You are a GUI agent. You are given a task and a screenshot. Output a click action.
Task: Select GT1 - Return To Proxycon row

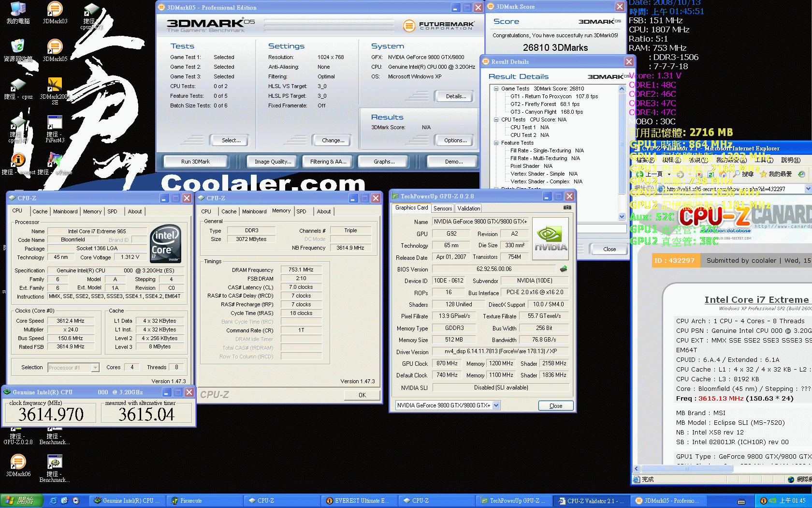[554, 96]
